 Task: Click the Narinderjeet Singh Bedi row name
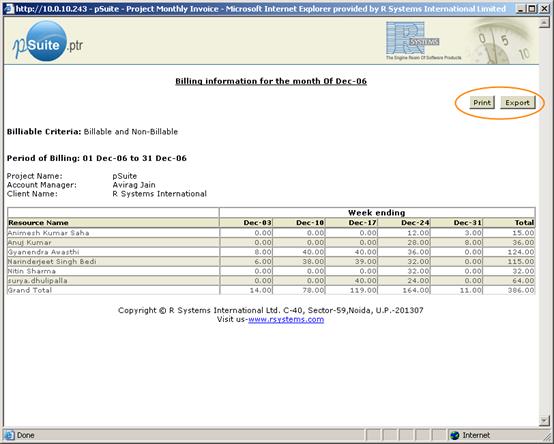coord(52,262)
